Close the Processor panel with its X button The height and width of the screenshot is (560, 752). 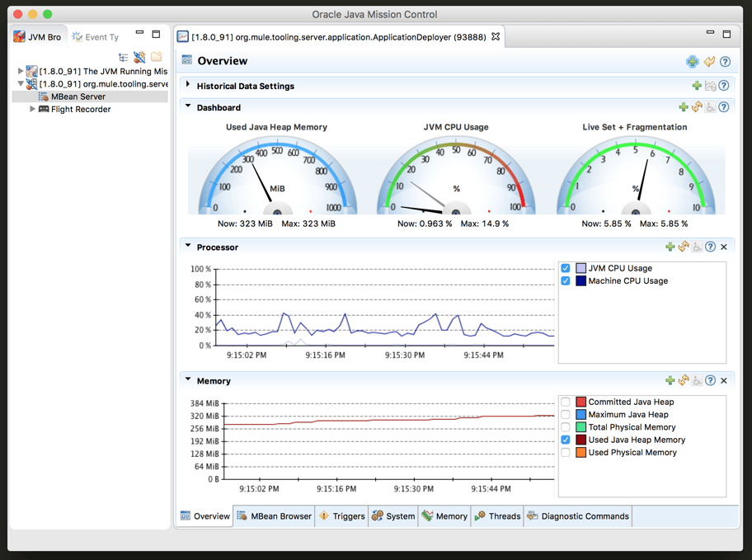pos(723,247)
